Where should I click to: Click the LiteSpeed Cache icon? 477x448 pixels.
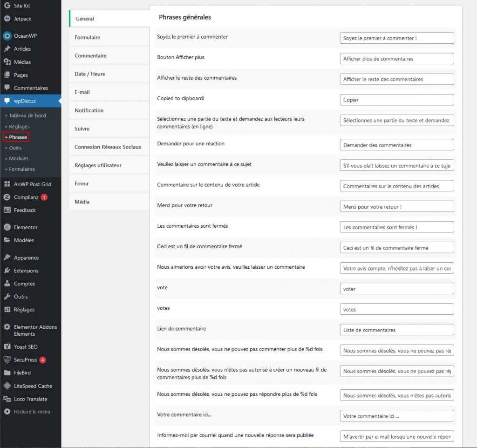7,386
